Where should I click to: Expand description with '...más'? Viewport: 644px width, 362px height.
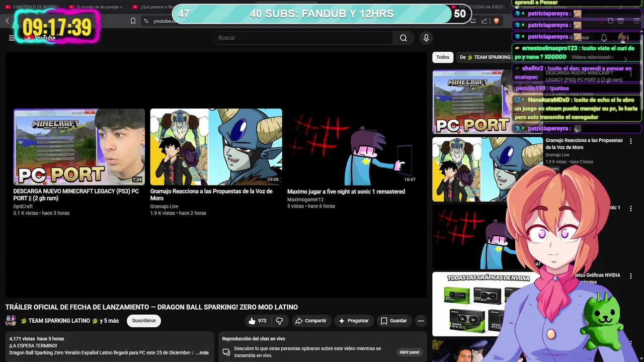pos(202,353)
